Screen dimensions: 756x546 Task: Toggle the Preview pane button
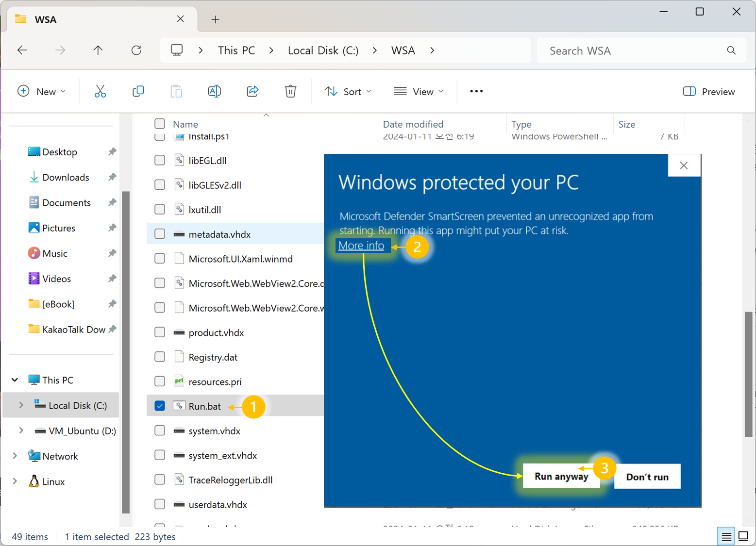point(709,91)
